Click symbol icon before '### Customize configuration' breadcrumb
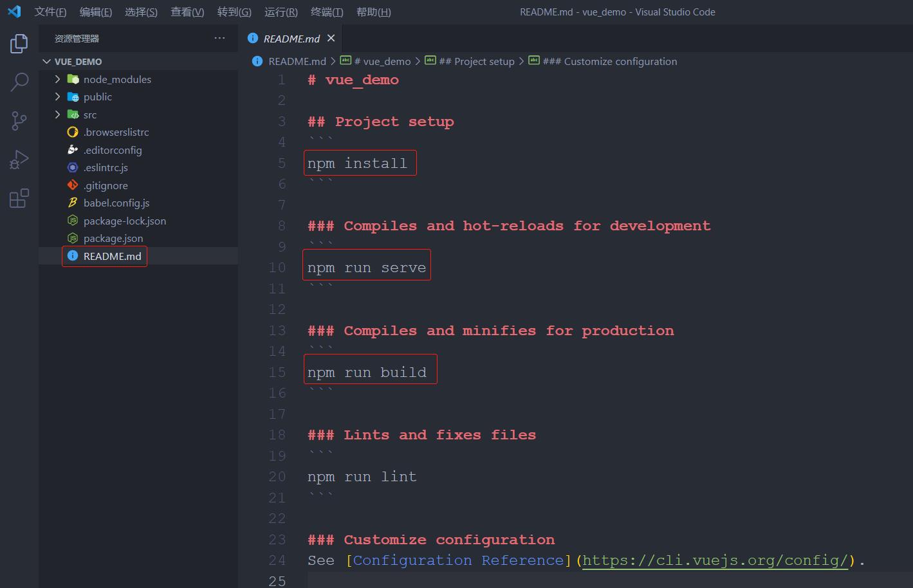The image size is (913, 588). pos(534,60)
